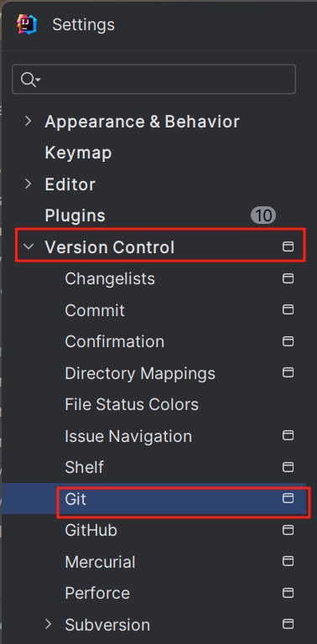Collapse the Version Control section
317x644 pixels.
pyautogui.click(x=29, y=247)
